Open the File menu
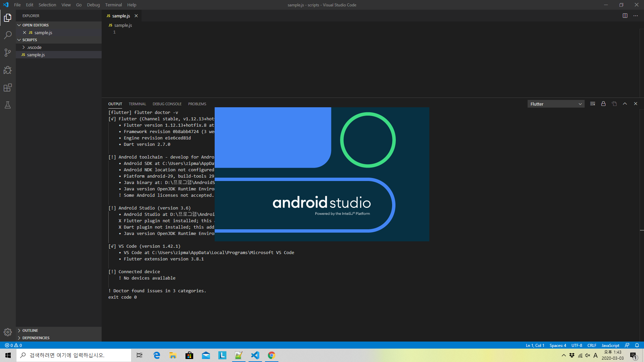 [x=17, y=5]
